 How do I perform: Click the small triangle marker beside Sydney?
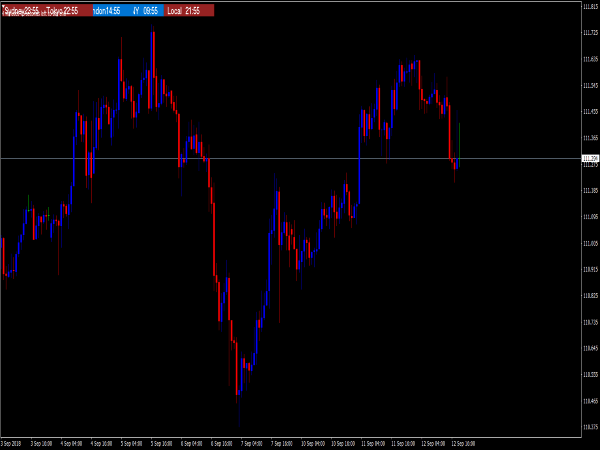click(3, 8)
